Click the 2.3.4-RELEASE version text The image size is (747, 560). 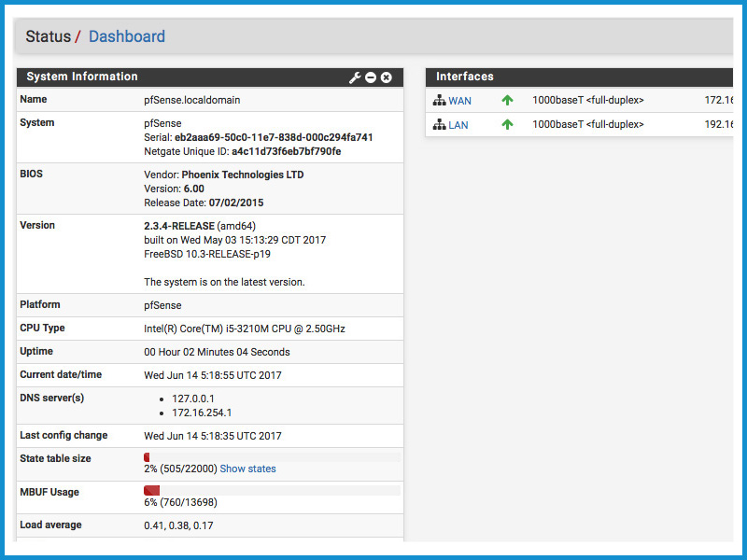179,226
